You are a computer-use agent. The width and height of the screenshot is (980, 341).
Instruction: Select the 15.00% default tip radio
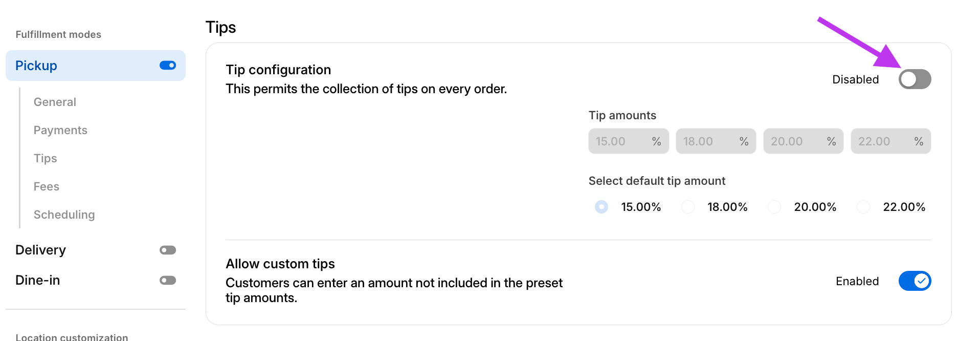coord(602,207)
